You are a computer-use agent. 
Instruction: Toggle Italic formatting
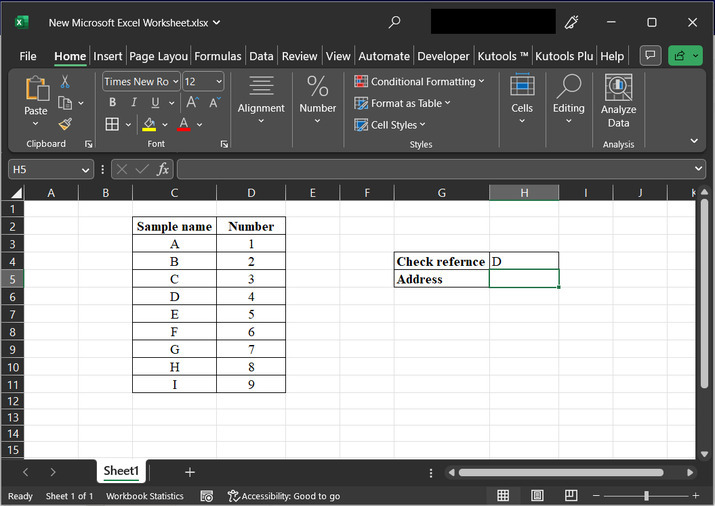coord(134,102)
